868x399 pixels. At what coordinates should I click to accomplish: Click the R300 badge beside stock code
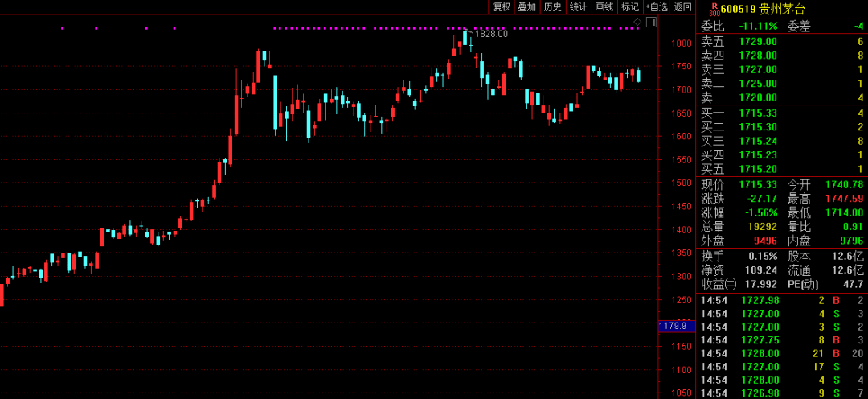pyautogui.click(x=714, y=9)
